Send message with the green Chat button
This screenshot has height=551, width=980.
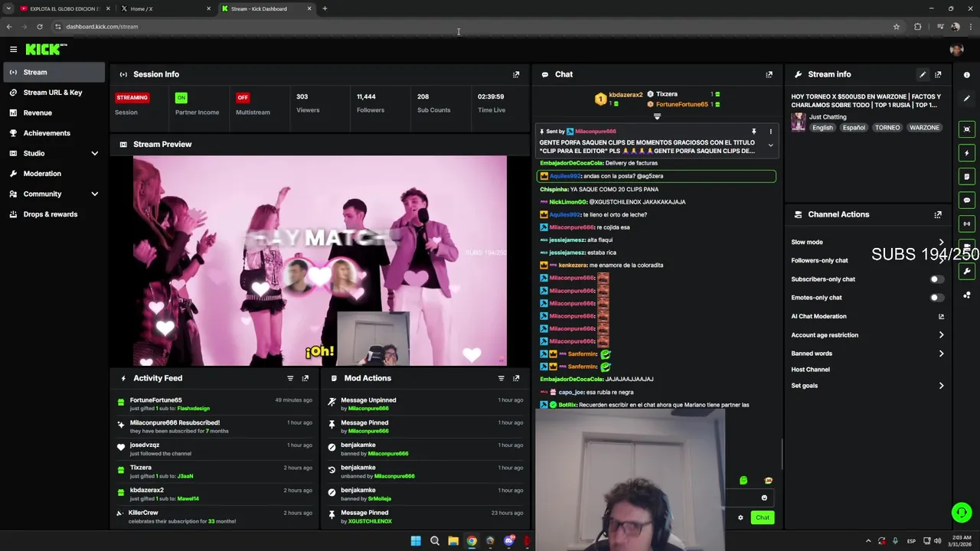pyautogui.click(x=763, y=518)
